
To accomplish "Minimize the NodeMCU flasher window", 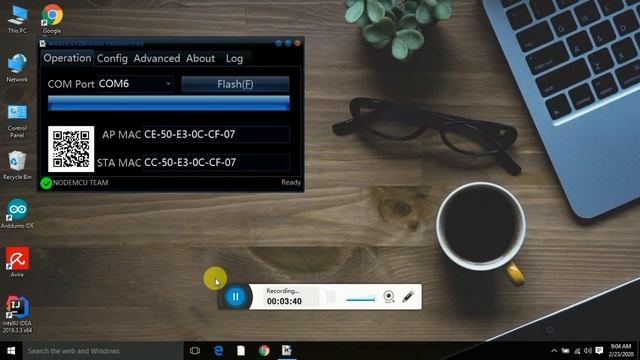I will point(278,43).
